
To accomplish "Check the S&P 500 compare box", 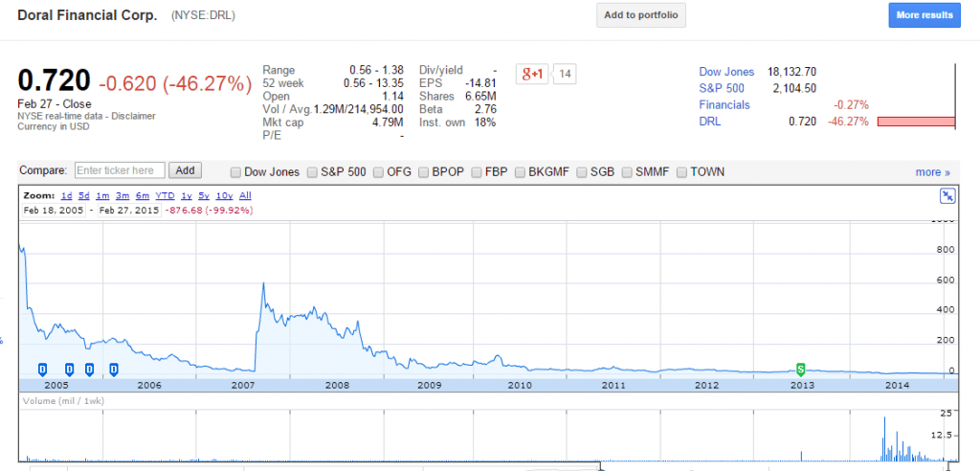I will (312, 172).
